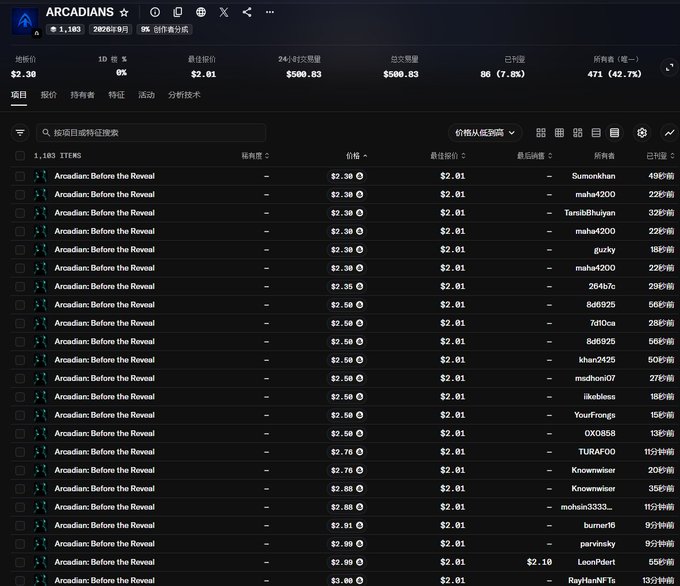
Task: Open owner link mohsin3333...
Action: coord(586,507)
